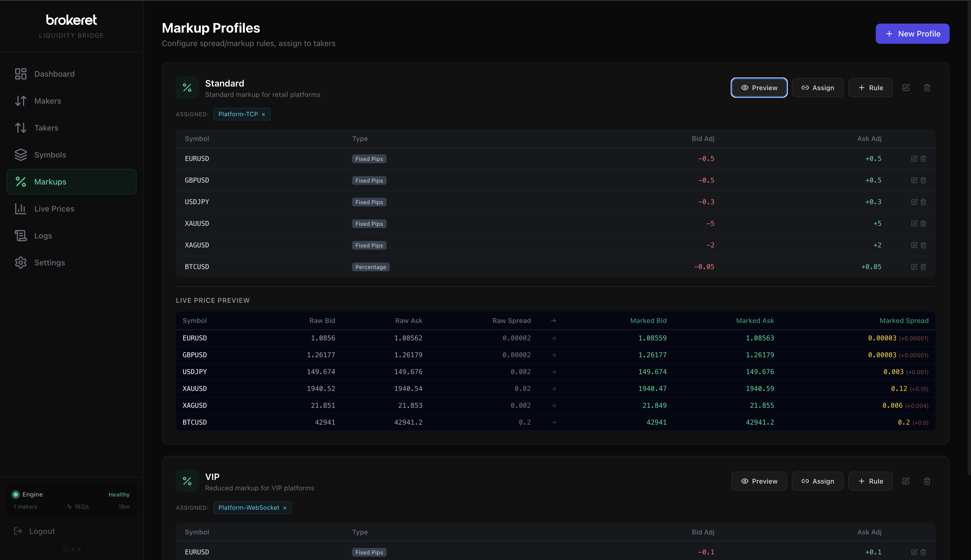Click the New Profile button
The height and width of the screenshot is (560, 971).
pos(912,33)
